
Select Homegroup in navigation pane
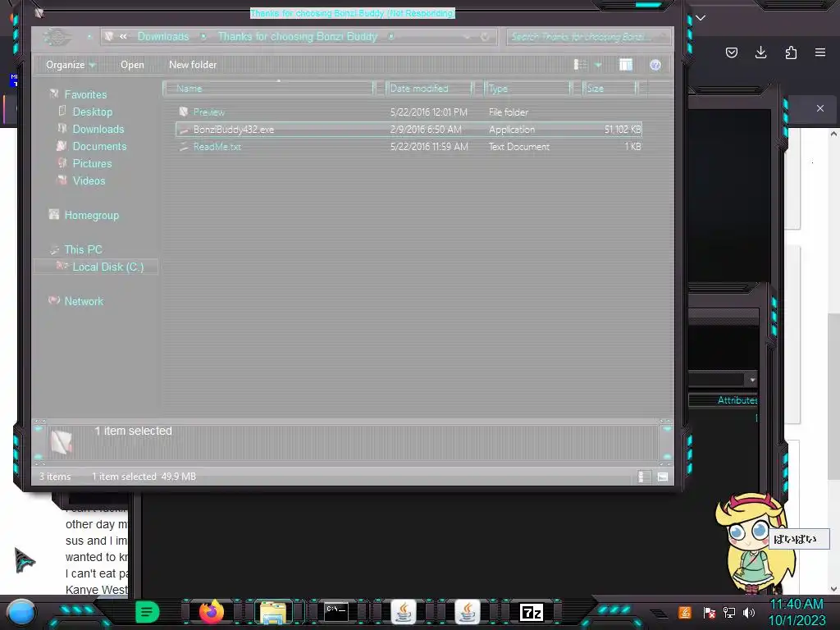point(92,216)
